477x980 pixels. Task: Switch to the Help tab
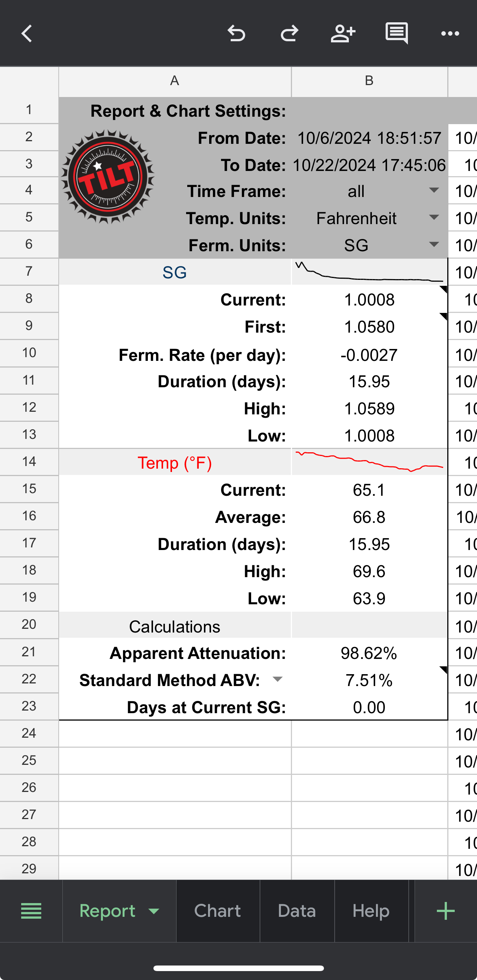(371, 911)
